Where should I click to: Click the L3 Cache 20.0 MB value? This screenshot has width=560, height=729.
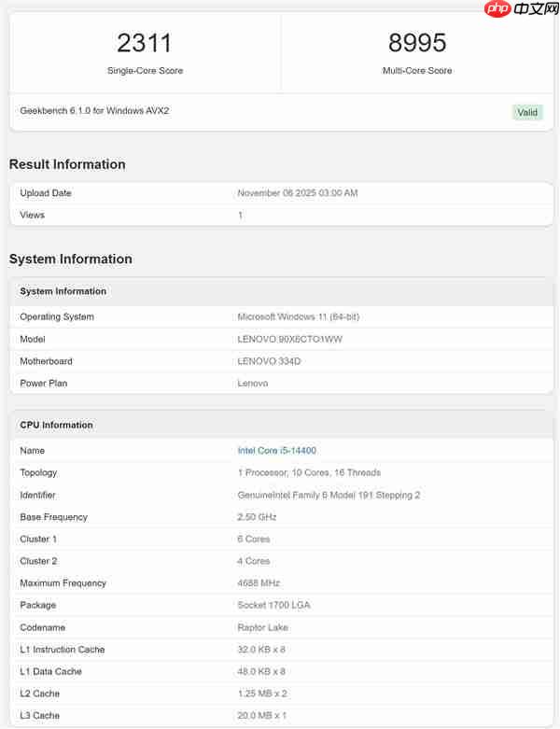[x=263, y=716]
